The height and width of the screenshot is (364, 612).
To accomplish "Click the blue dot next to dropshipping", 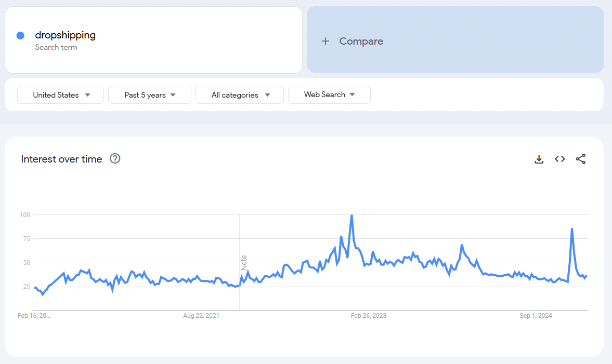I will tap(20, 35).
